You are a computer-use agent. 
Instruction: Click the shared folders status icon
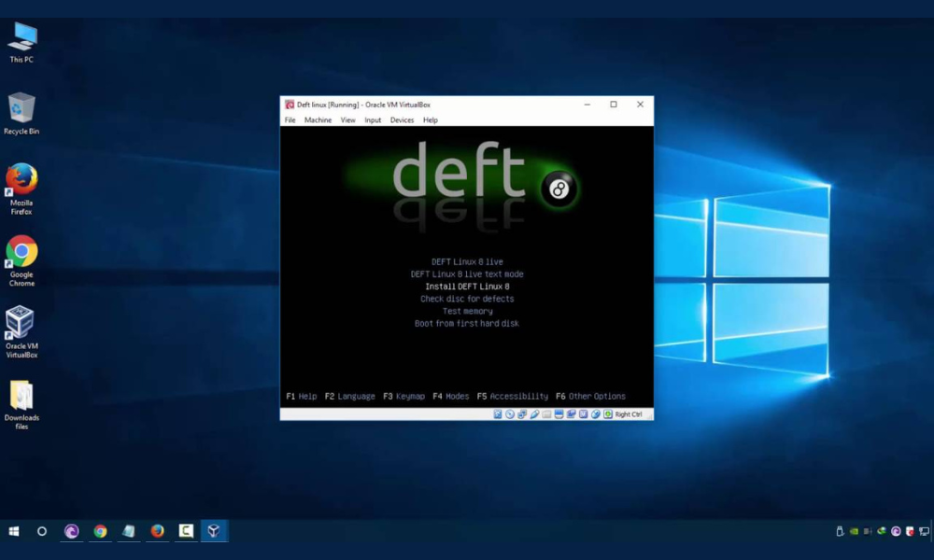[546, 414]
